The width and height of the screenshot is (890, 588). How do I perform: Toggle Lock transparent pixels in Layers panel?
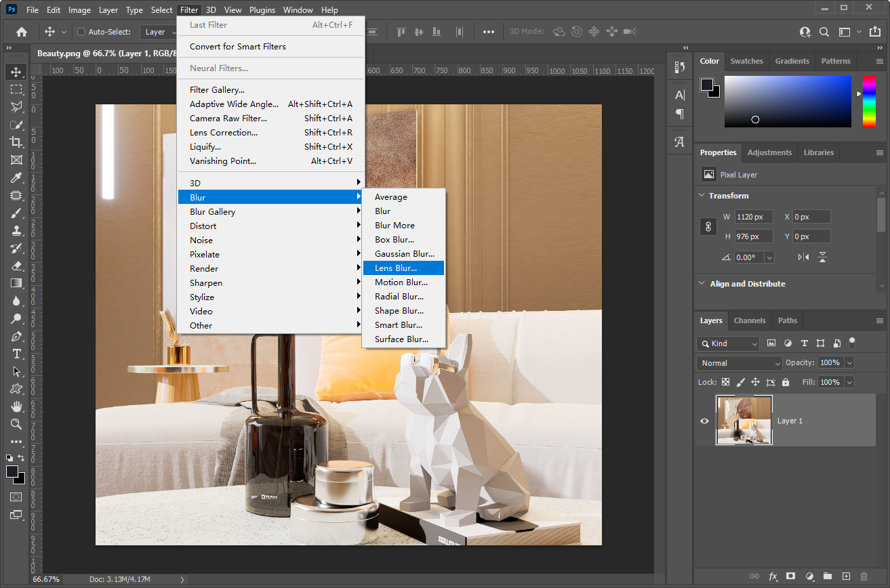point(725,381)
